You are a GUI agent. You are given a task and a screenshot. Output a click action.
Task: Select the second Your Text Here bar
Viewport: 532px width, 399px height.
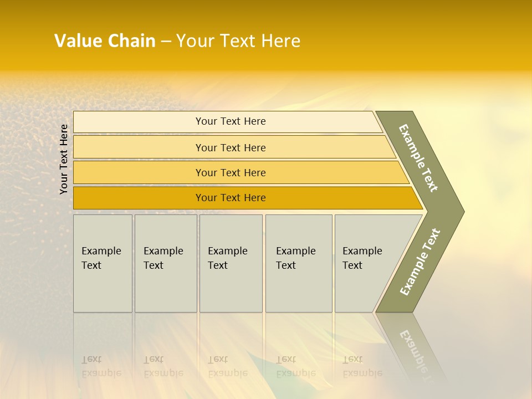(x=230, y=147)
